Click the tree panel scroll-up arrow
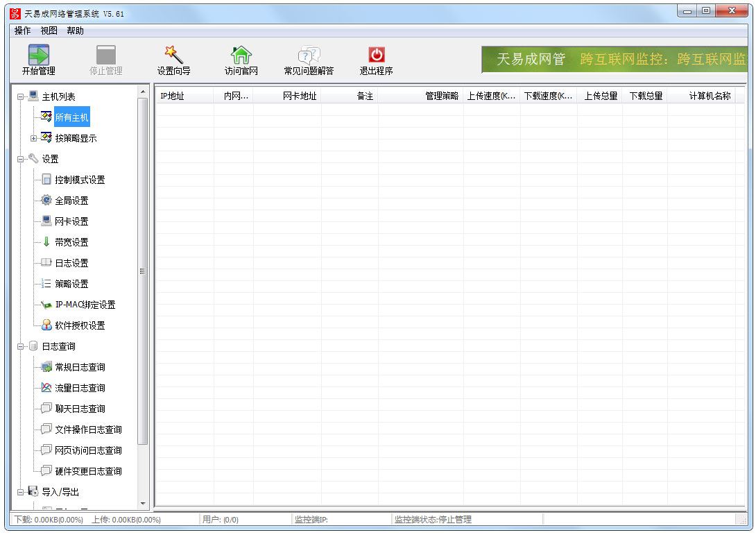The image size is (756, 535). click(143, 92)
